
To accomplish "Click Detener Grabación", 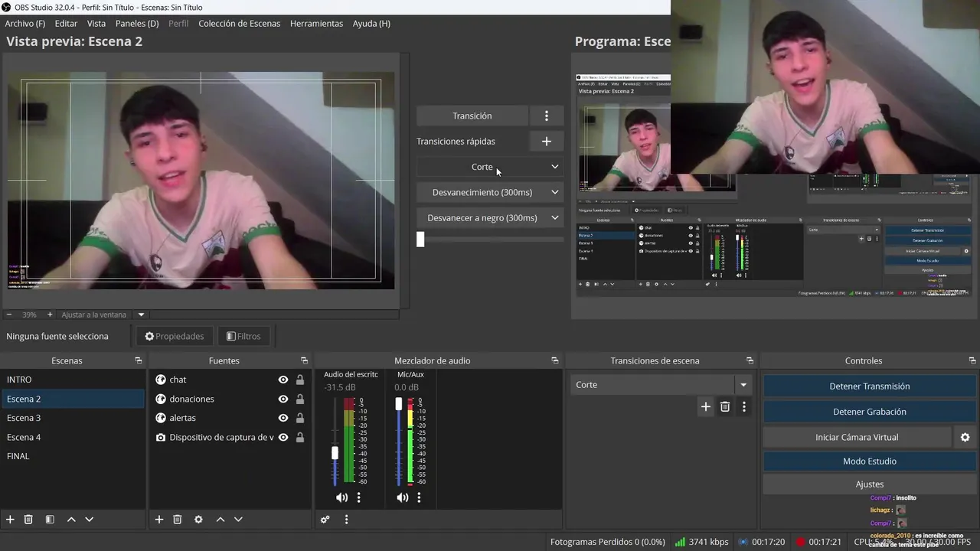I will pyautogui.click(x=870, y=412).
